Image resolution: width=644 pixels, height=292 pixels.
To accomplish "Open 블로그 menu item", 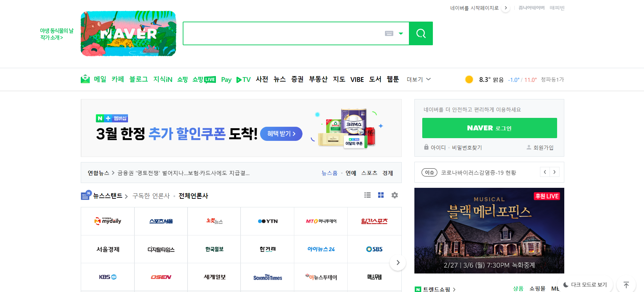I will (139, 79).
